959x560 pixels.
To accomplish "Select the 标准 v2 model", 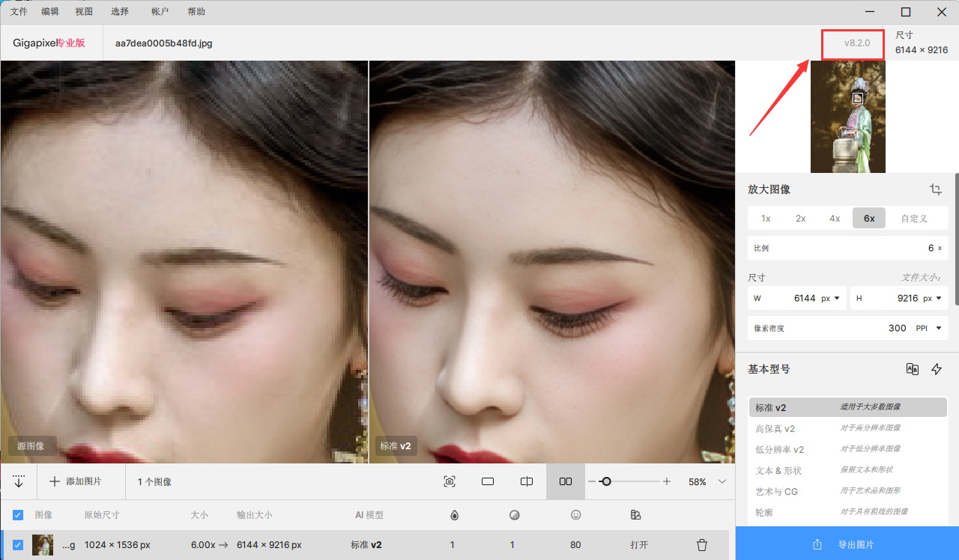I will pos(848,407).
